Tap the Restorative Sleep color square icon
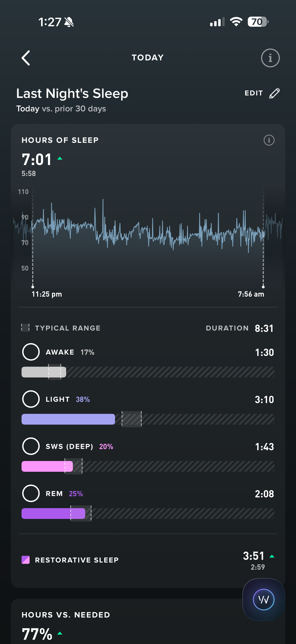Image resolution: width=296 pixels, height=644 pixels. coord(26,560)
